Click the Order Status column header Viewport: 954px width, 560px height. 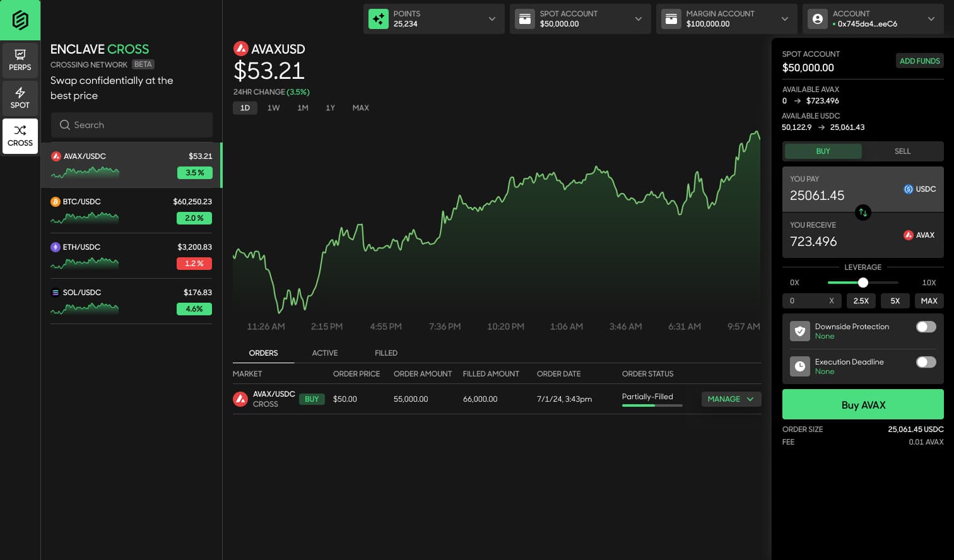tap(647, 374)
